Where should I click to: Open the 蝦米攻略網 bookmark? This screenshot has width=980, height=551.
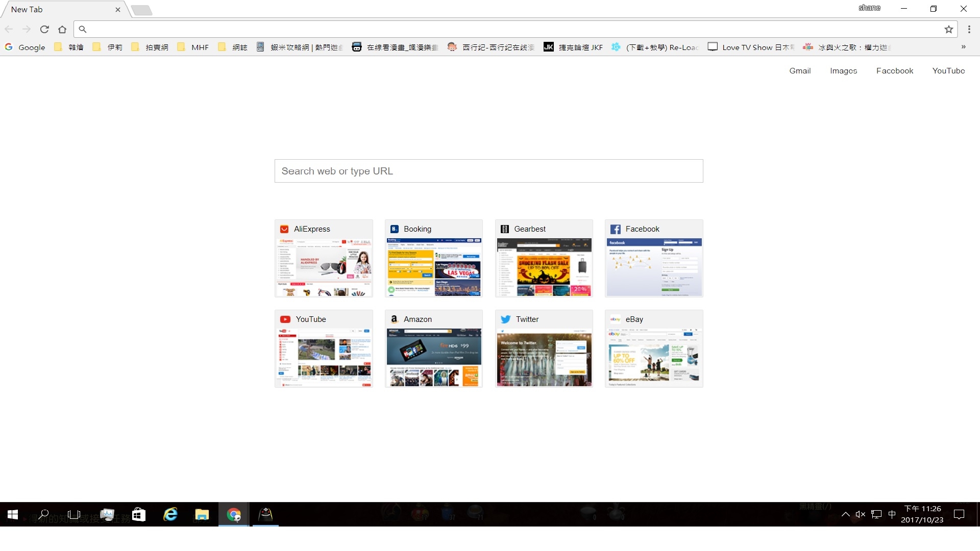tap(300, 47)
